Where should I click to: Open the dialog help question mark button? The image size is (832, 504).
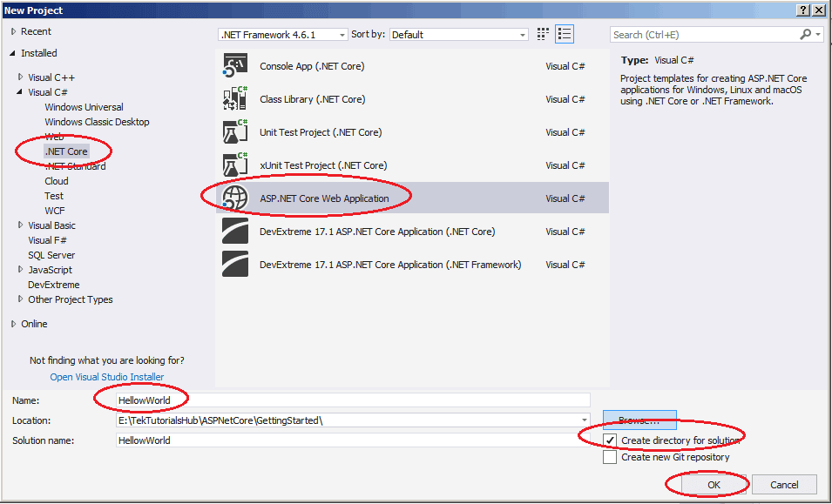[x=803, y=10]
